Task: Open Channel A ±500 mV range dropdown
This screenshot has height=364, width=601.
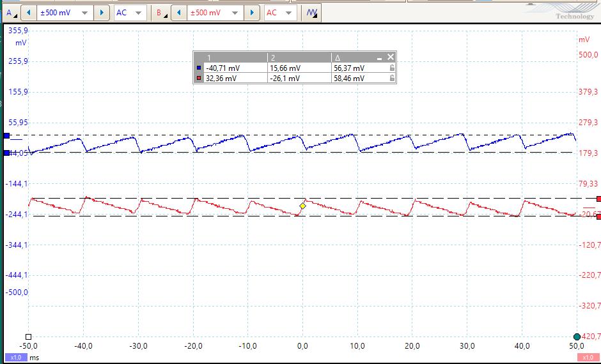Action: (x=64, y=13)
